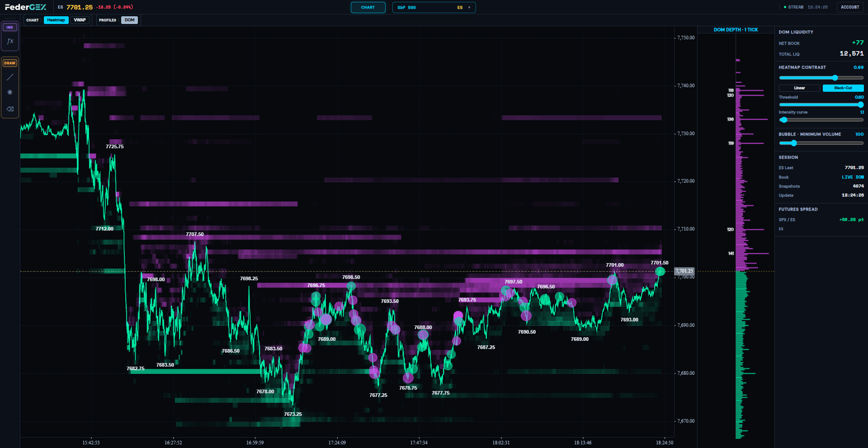Click the Total Liq value 12,571
Screen dimensions: 868x448
[852, 53]
